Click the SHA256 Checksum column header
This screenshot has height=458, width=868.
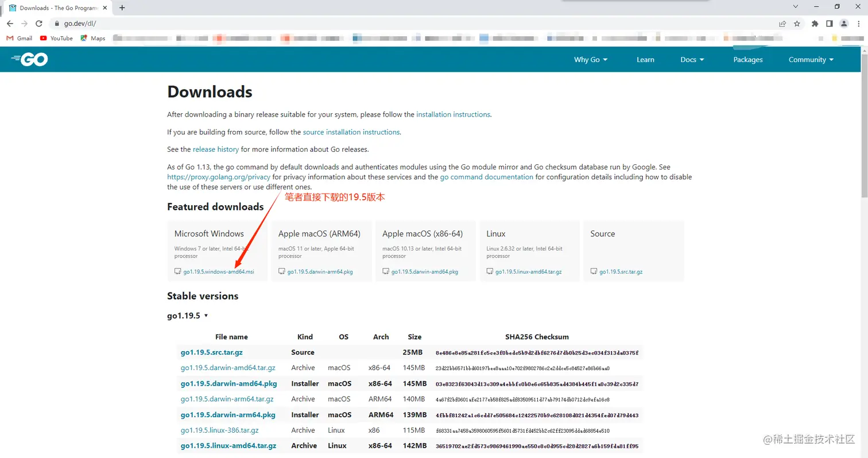[x=537, y=337]
